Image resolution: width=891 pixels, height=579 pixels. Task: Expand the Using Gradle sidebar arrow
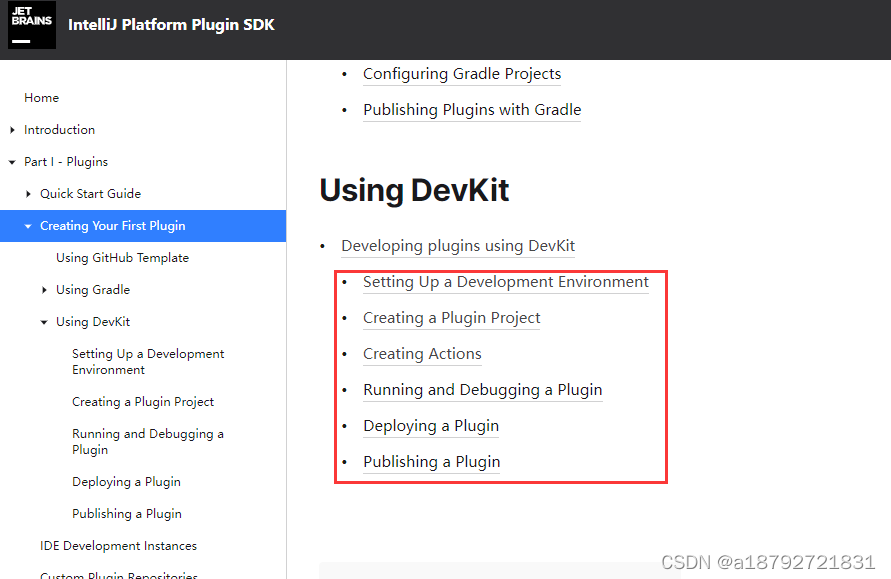[x=44, y=290]
